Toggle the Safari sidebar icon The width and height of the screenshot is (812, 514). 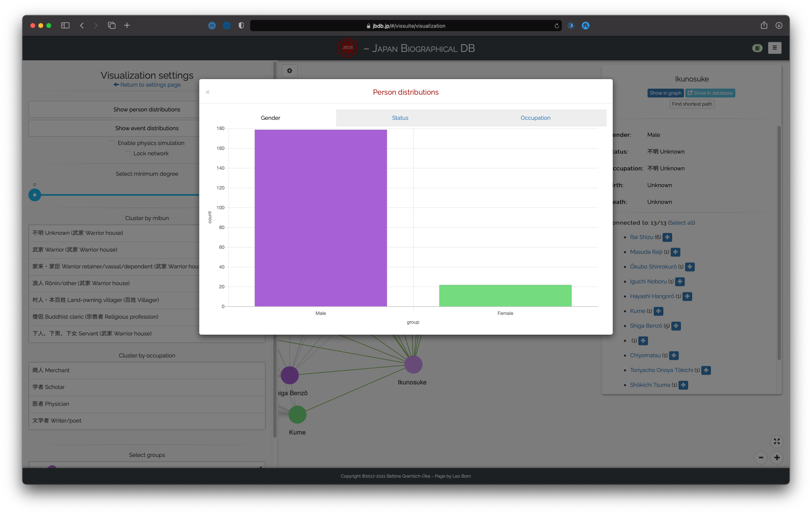pos(65,26)
